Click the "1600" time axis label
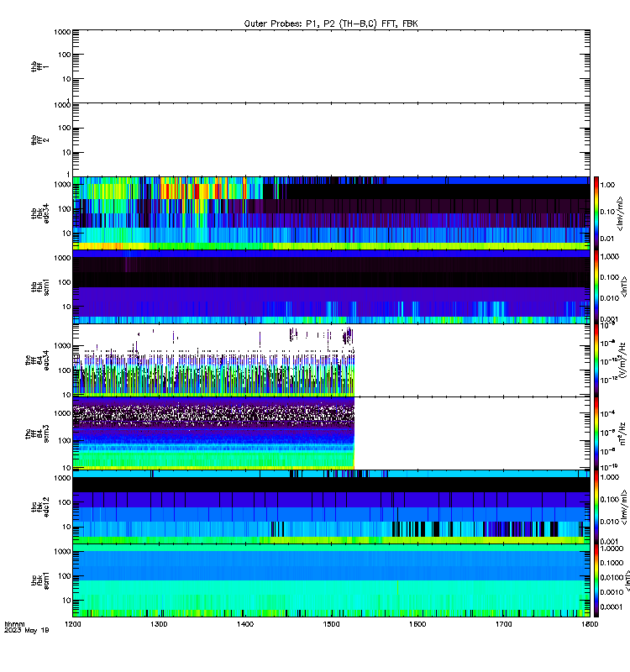The height and width of the screenshot is (672, 630). (417, 624)
